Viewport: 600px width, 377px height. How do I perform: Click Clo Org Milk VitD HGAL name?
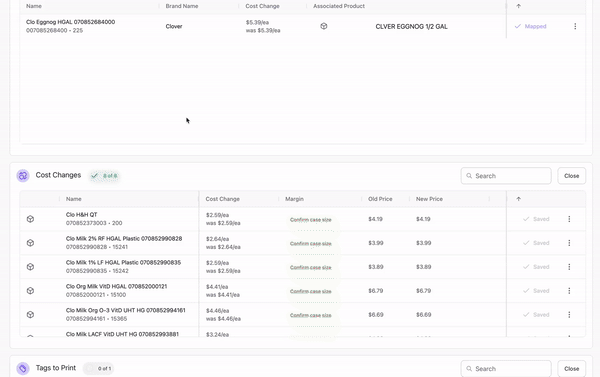[x=116, y=286]
